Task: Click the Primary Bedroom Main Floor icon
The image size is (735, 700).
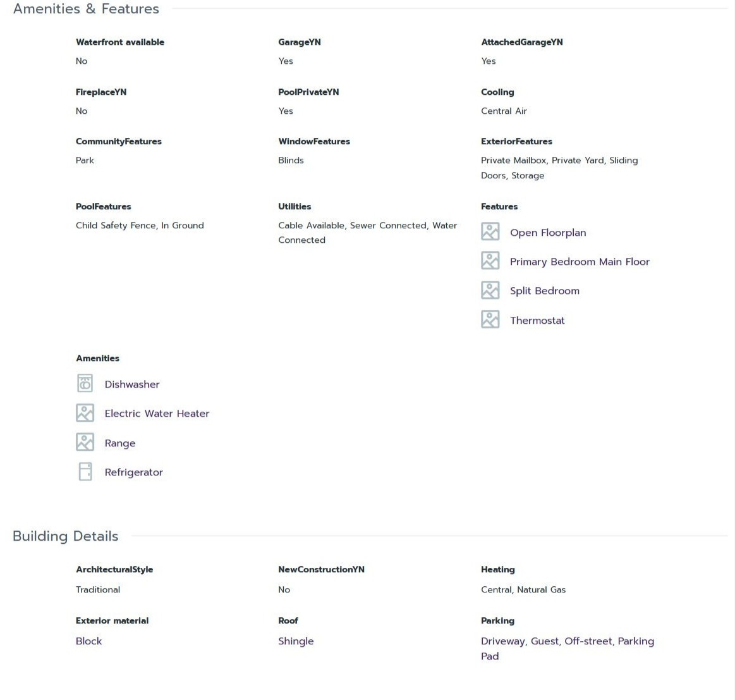Action: pyautogui.click(x=490, y=261)
